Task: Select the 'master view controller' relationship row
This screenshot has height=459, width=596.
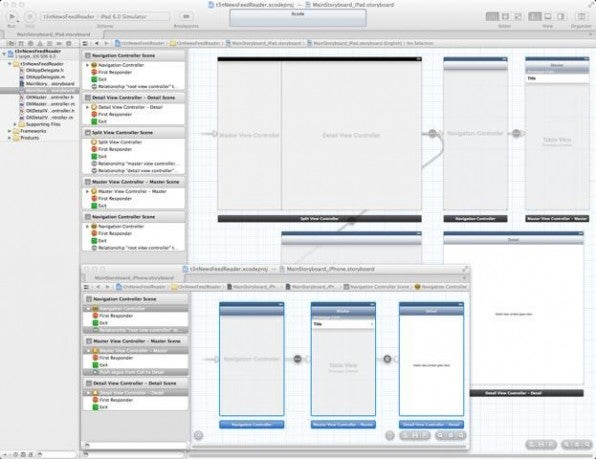Action: click(135, 164)
